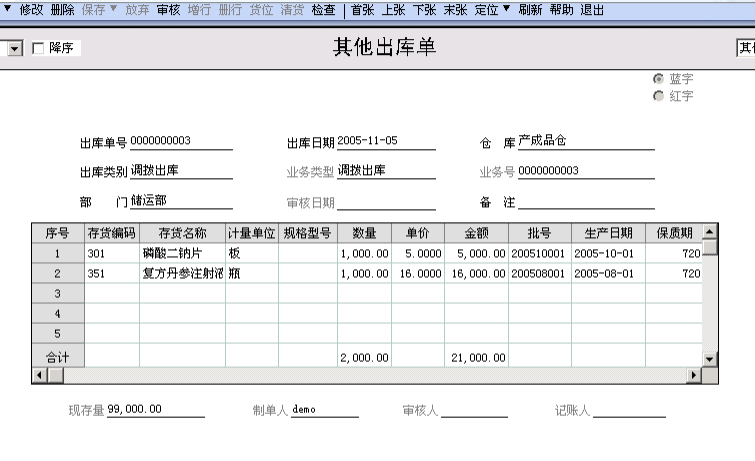Go to the last document with 末张
The image size is (755, 461).
(x=456, y=10)
